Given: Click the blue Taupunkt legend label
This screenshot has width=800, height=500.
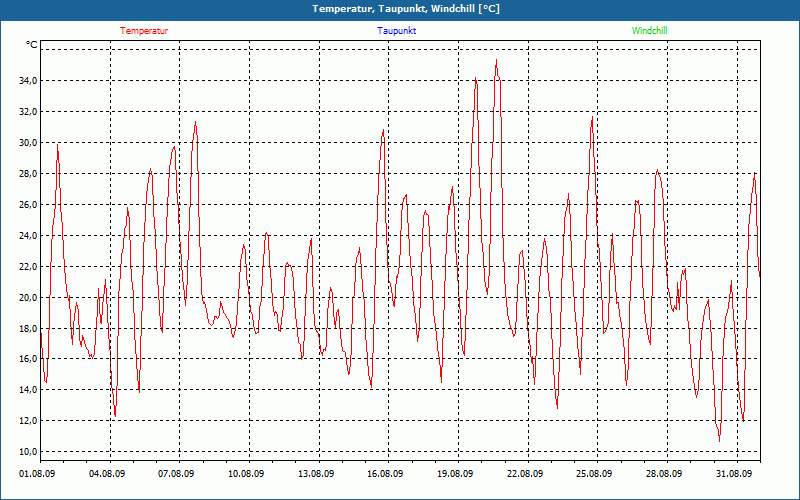Looking at the screenshot, I should 396,31.
